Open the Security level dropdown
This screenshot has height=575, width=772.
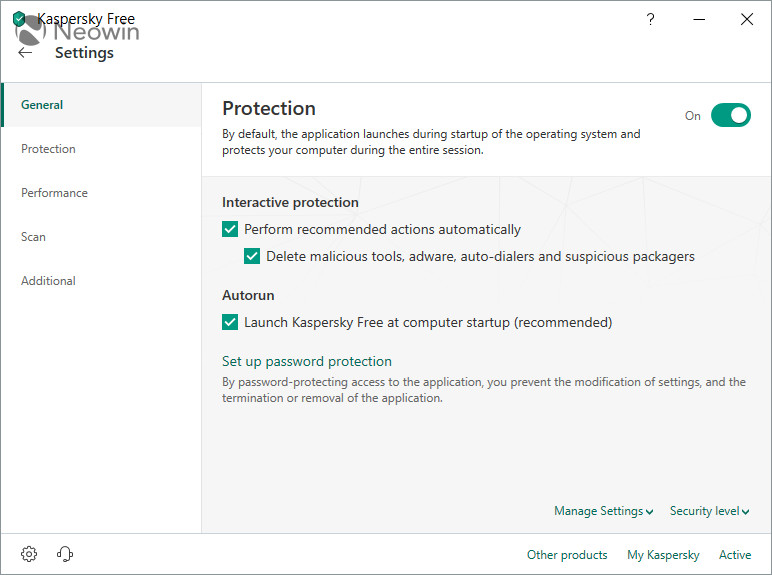point(709,511)
